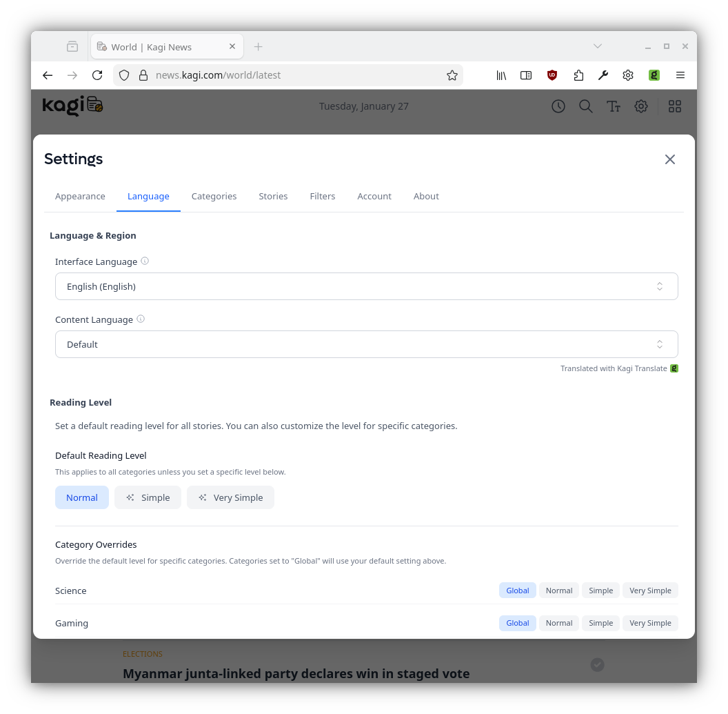Open the Firefox hamburger menu
The width and height of the screenshot is (728, 714).
tap(680, 75)
